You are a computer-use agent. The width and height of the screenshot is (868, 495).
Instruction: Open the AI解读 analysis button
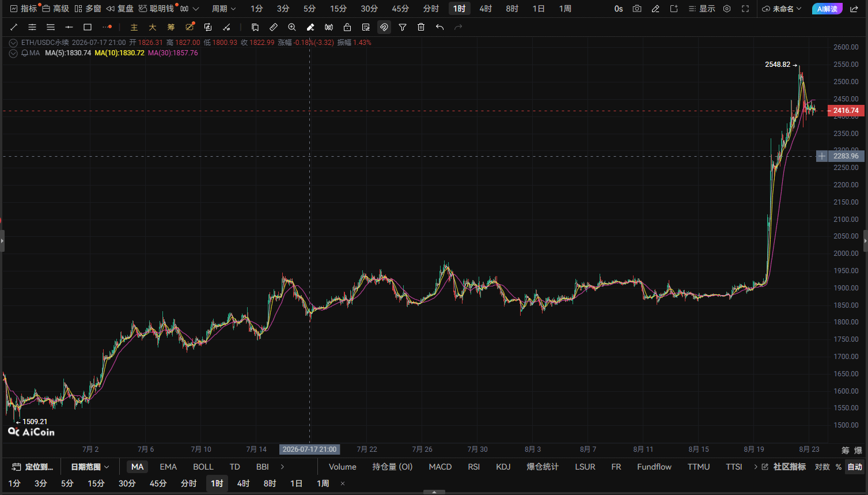[x=827, y=9]
